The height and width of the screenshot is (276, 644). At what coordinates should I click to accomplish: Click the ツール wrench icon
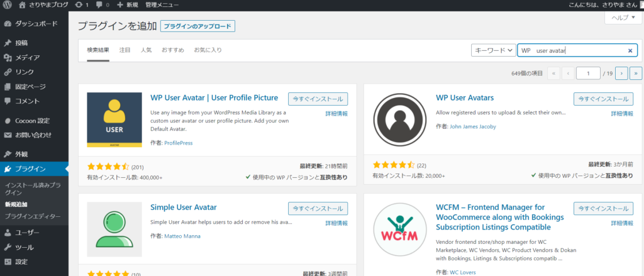7,247
